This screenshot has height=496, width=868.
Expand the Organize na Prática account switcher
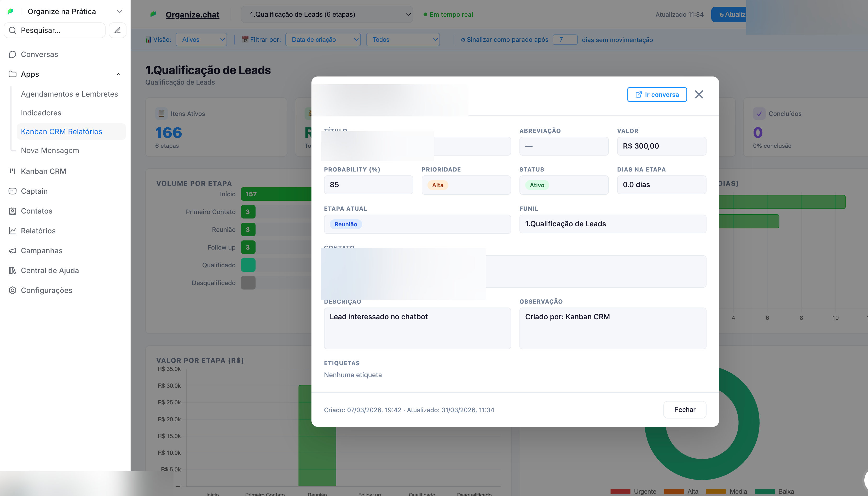point(120,11)
